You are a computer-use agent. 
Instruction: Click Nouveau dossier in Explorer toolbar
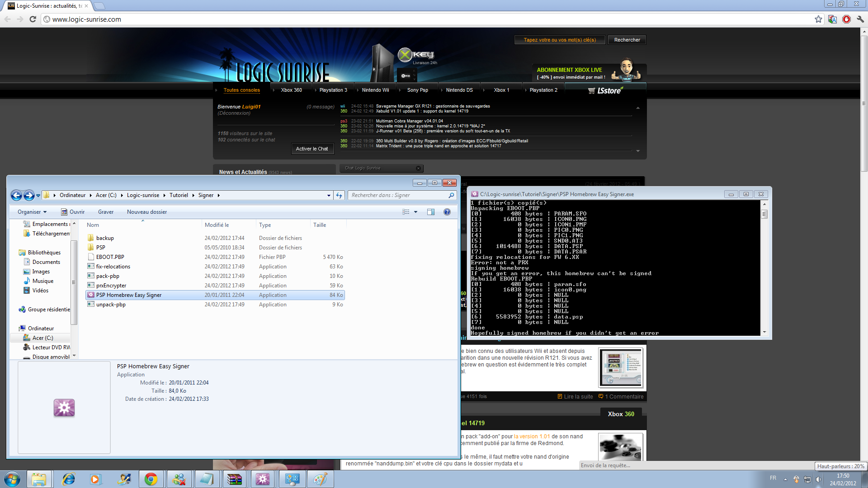pos(147,212)
